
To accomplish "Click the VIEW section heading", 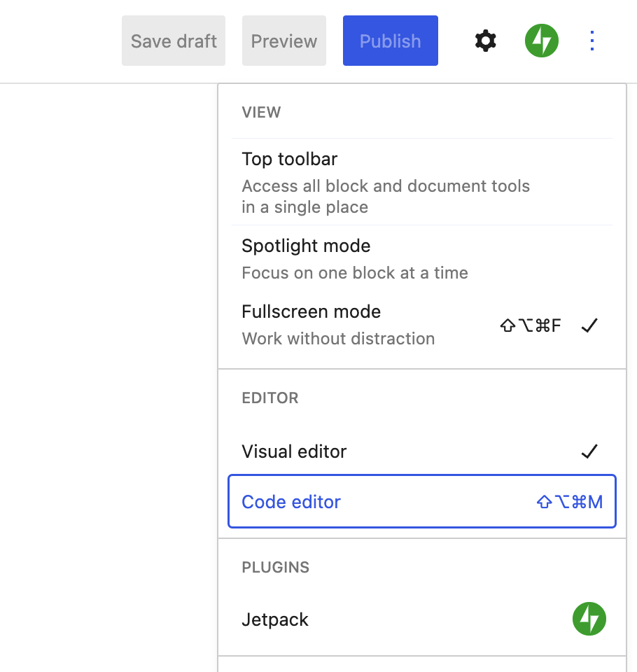I will pyautogui.click(x=260, y=112).
